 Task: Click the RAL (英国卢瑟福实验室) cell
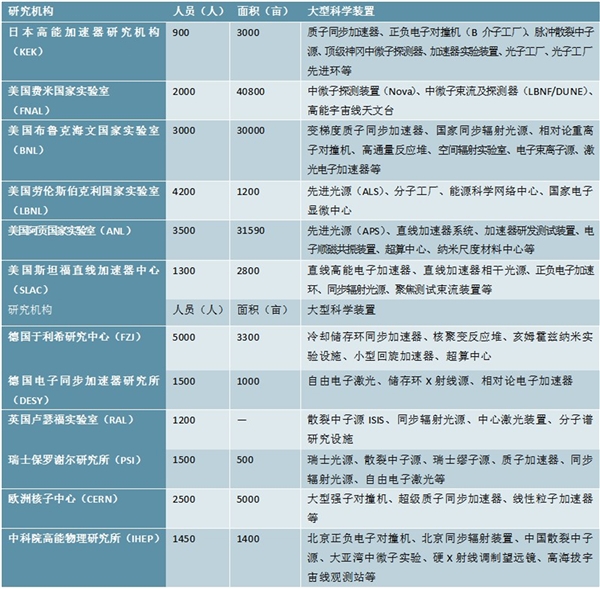point(84,429)
